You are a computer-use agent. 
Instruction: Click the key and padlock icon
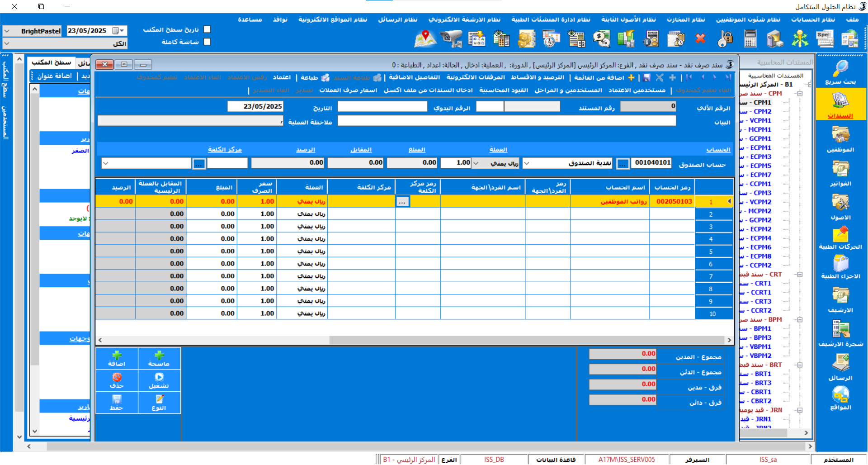click(726, 39)
